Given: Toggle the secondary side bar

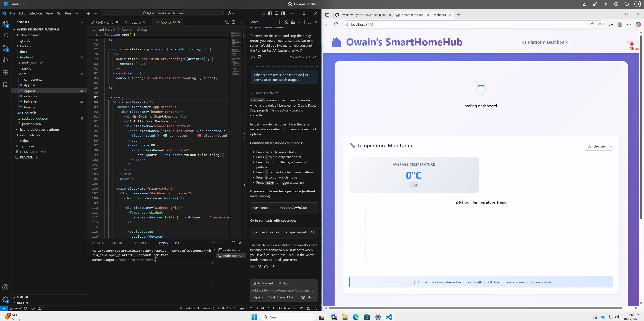Looking at the screenshot, I should pyautogui.click(x=283, y=13).
